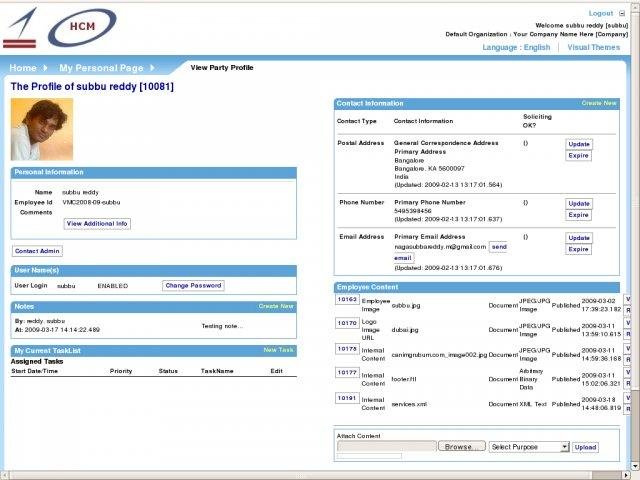
Task: Update the Email Address entry
Action: pyautogui.click(x=579, y=238)
